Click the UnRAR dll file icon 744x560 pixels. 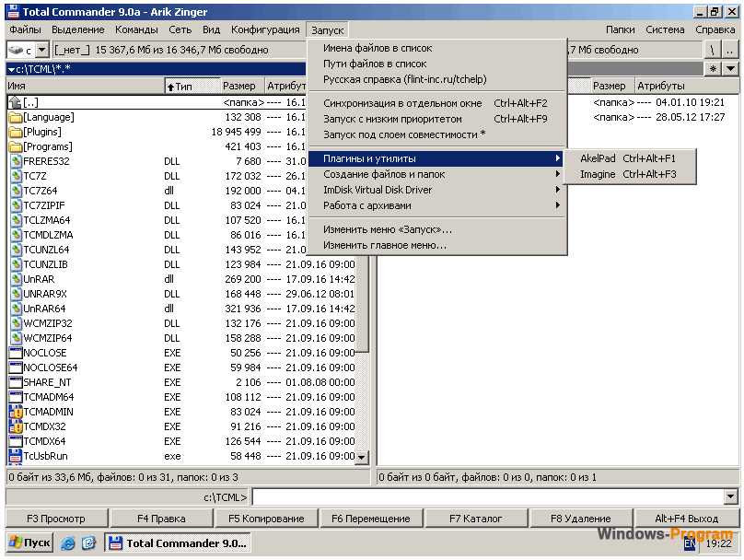click(17, 279)
